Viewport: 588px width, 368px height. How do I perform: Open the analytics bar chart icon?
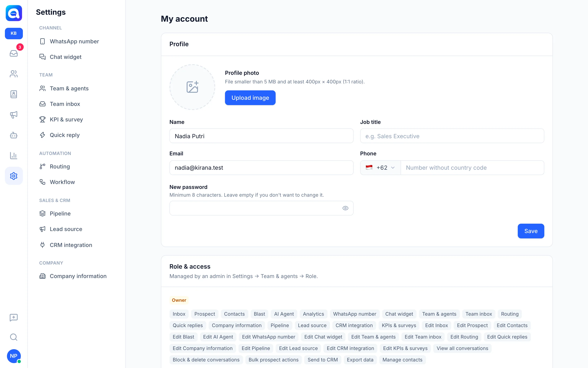(x=14, y=156)
